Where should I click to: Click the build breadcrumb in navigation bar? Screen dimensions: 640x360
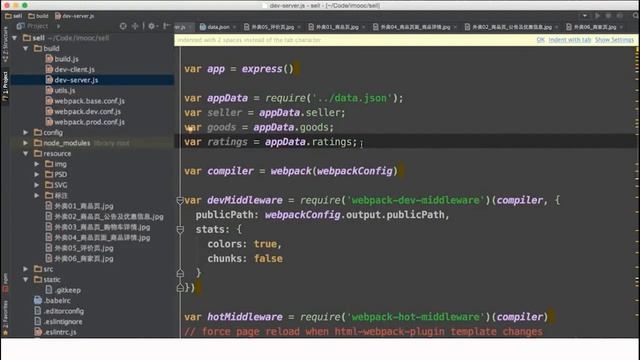38,16
